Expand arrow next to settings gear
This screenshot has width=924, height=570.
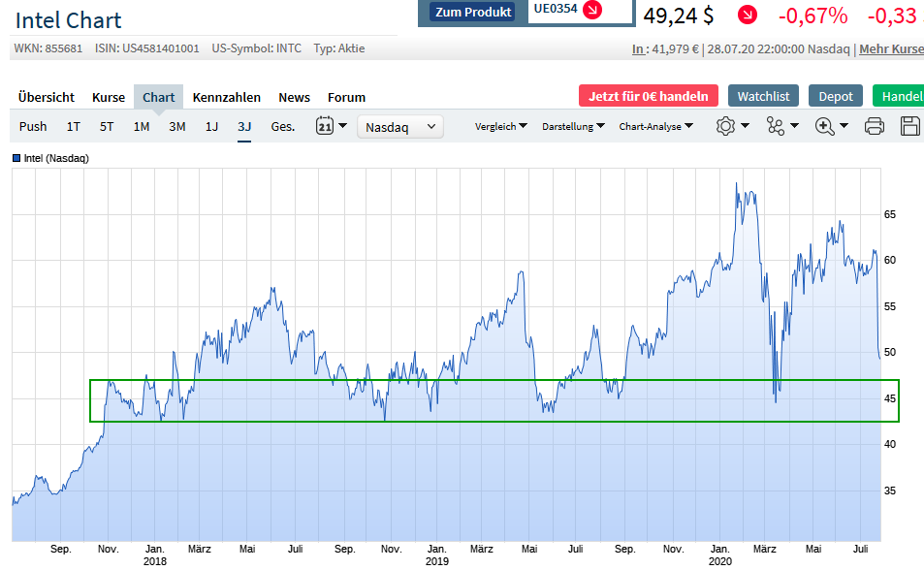point(745,126)
